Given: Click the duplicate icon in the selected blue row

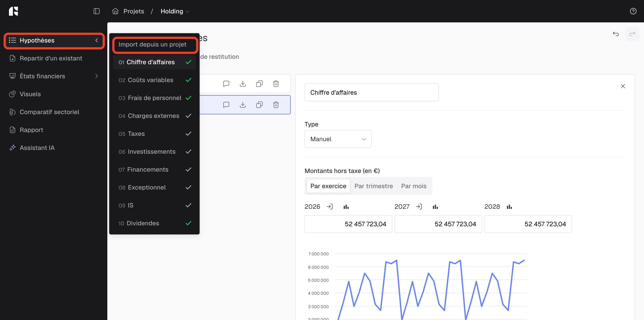Looking at the screenshot, I should 259,105.
